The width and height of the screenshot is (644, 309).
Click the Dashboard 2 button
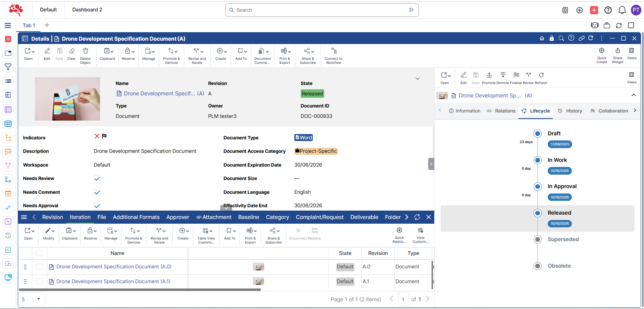pyautogui.click(x=87, y=10)
